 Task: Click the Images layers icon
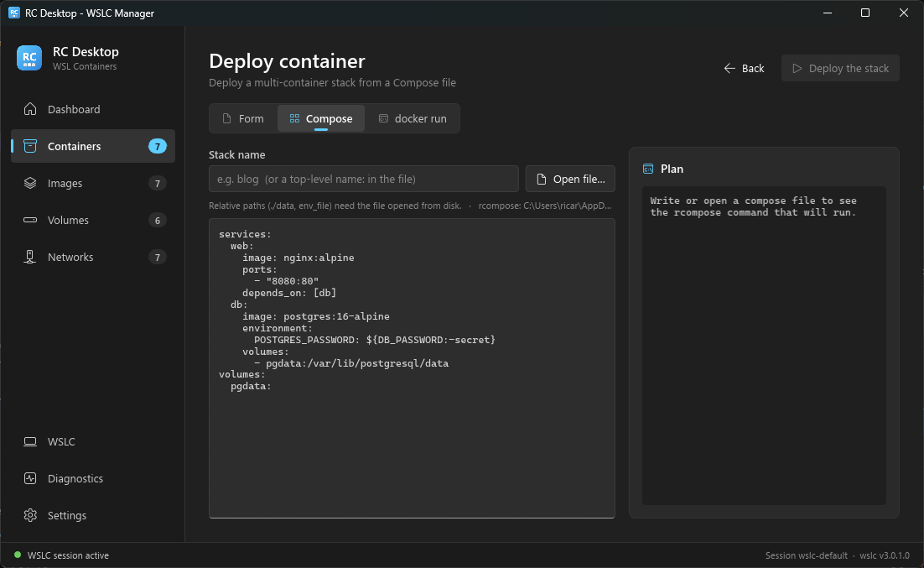pyautogui.click(x=30, y=183)
